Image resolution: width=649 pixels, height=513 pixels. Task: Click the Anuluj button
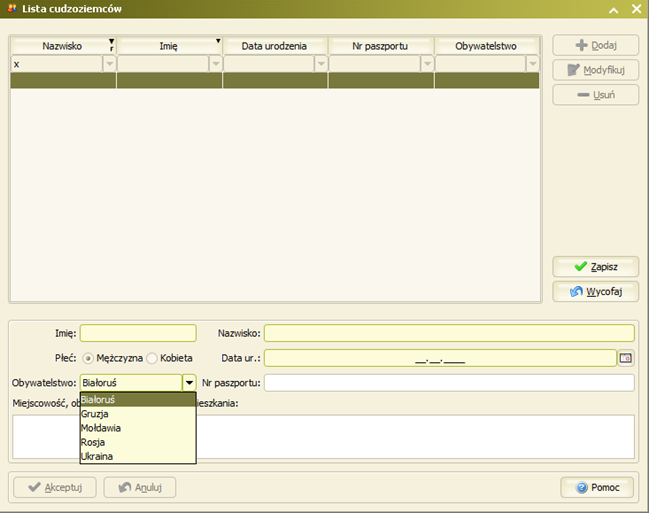pyautogui.click(x=140, y=487)
